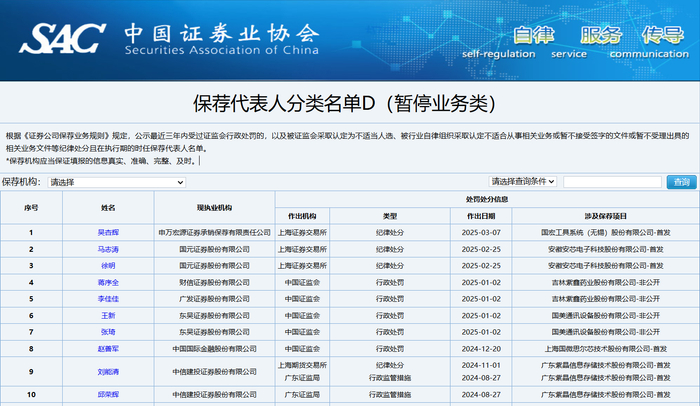Screen dimensions: 700x406
Task: Open the 吴杰辉 name link
Action: [107, 232]
